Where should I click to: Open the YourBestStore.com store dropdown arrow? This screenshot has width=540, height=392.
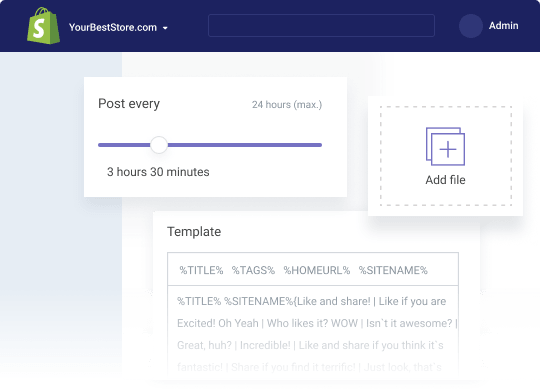[165, 28]
